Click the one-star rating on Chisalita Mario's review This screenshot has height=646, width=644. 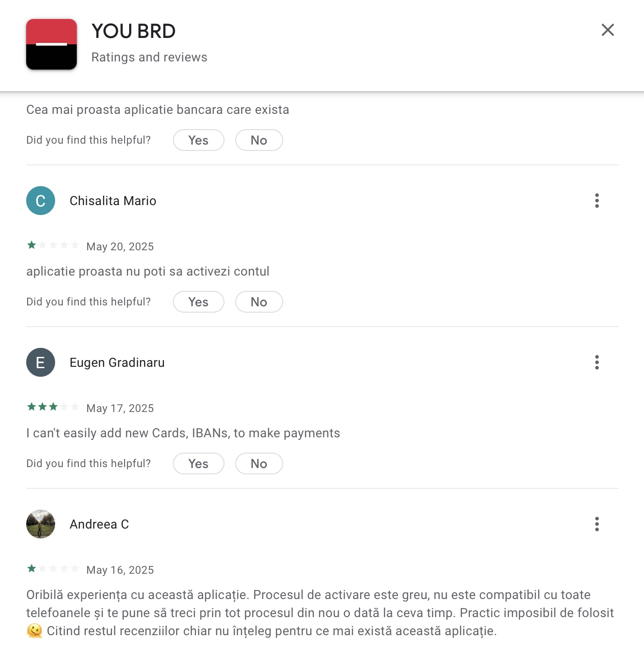53,245
